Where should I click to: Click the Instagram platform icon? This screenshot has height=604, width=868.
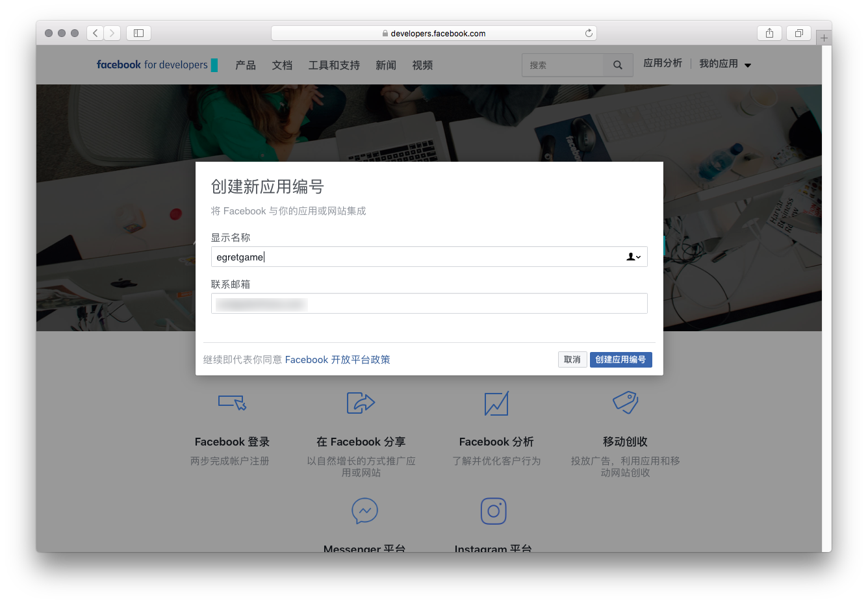(493, 511)
